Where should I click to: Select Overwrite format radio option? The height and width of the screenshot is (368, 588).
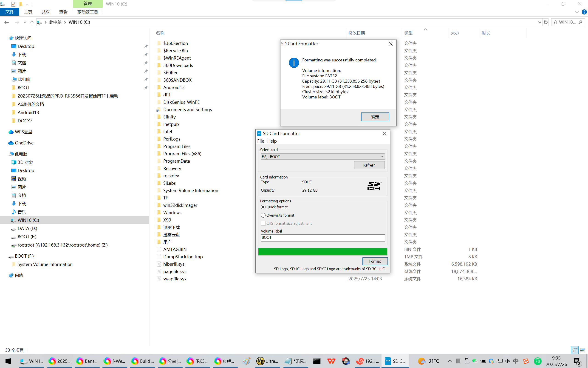(x=263, y=216)
